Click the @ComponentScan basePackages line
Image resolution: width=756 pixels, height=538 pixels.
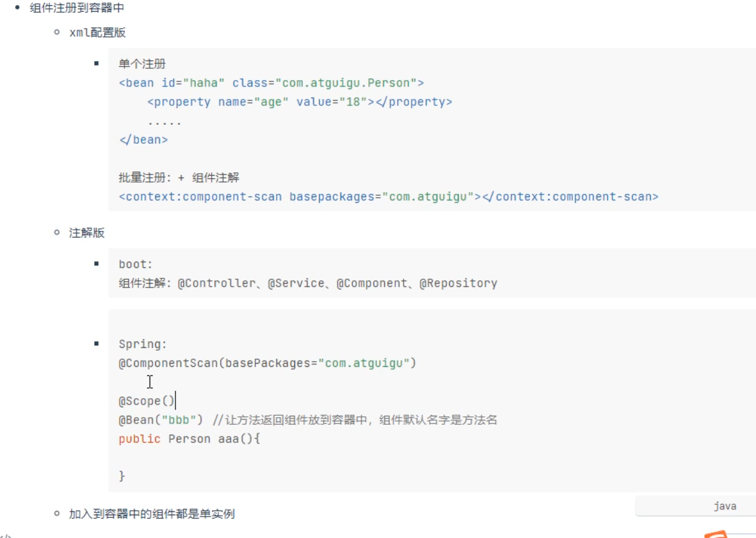(268, 363)
